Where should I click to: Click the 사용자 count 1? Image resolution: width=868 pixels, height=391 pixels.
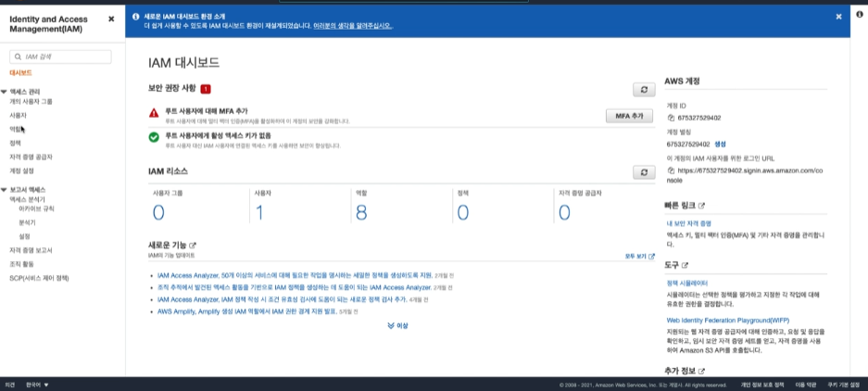(x=259, y=213)
